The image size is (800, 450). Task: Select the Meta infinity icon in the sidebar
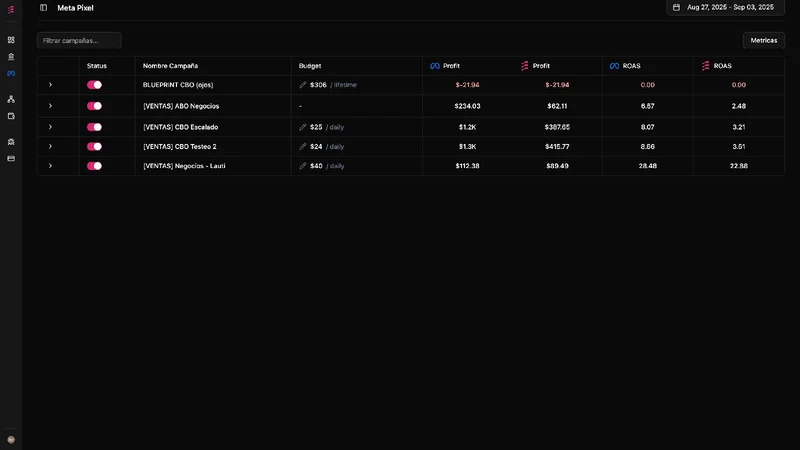(11, 73)
